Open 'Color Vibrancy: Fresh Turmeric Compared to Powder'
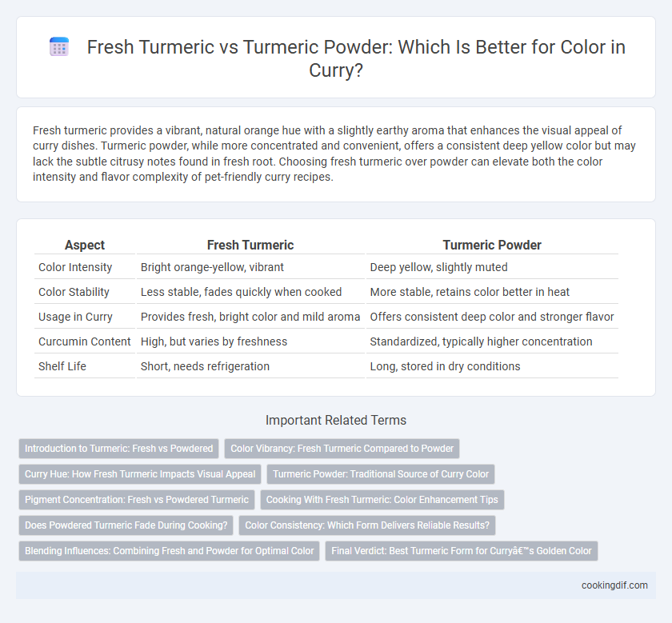This screenshot has width=672, height=623. (x=342, y=449)
